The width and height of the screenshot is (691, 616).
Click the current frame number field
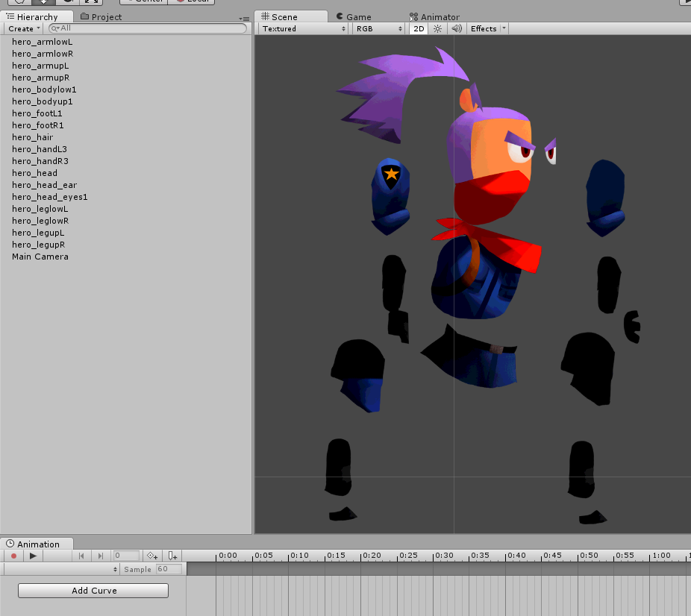[126, 556]
